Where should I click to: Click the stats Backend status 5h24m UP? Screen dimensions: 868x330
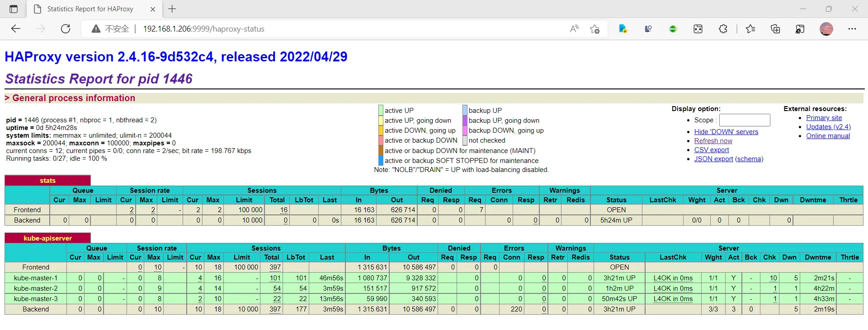point(616,220)
